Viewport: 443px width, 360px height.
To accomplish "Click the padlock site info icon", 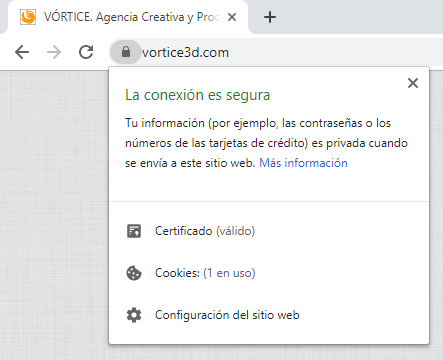I will point(126,52).
